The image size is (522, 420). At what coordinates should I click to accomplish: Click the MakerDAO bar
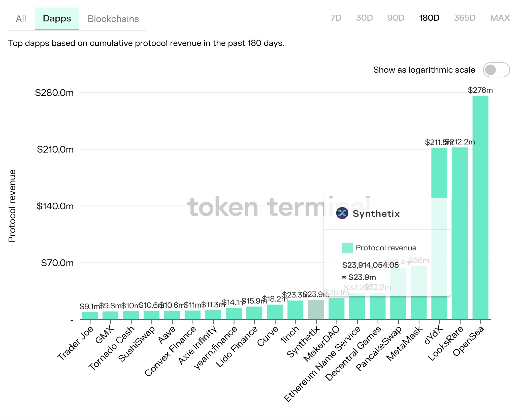coord(337,309)
